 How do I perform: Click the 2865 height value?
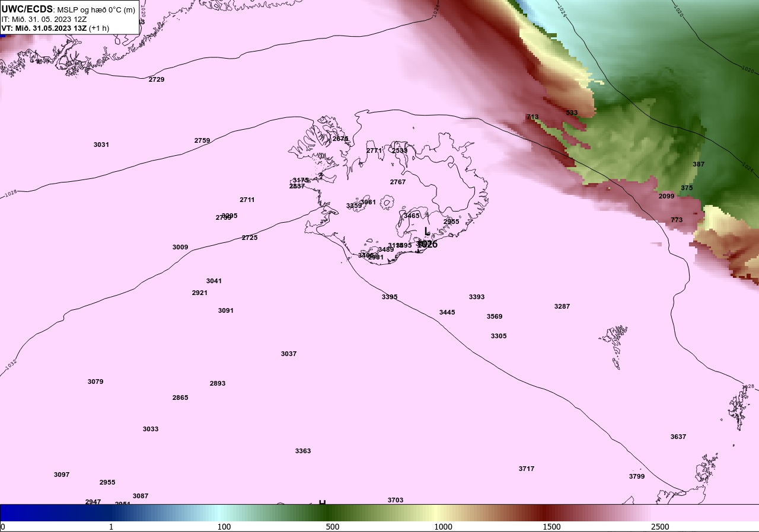(180, 398)
